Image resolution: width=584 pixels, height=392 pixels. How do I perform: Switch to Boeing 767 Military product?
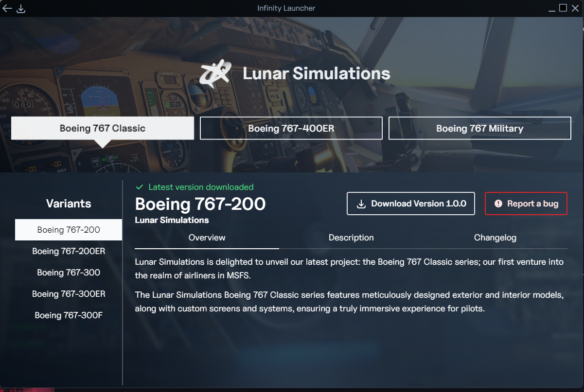tap(479, 128)
